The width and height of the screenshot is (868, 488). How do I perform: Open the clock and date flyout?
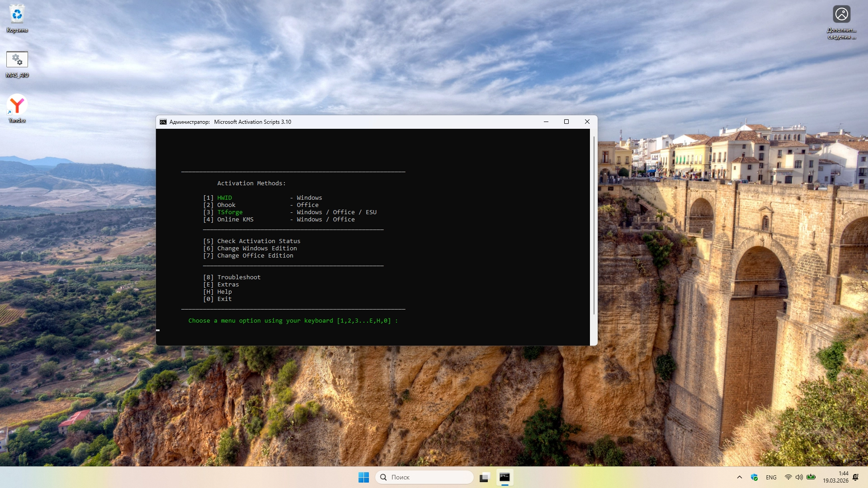tap(835, 477)
